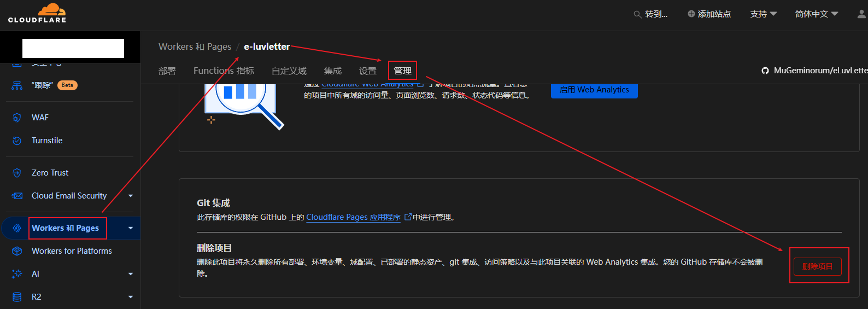Click the 转到 quick search field
Screen dimensions: 868x309
click(x=650, y=14)
